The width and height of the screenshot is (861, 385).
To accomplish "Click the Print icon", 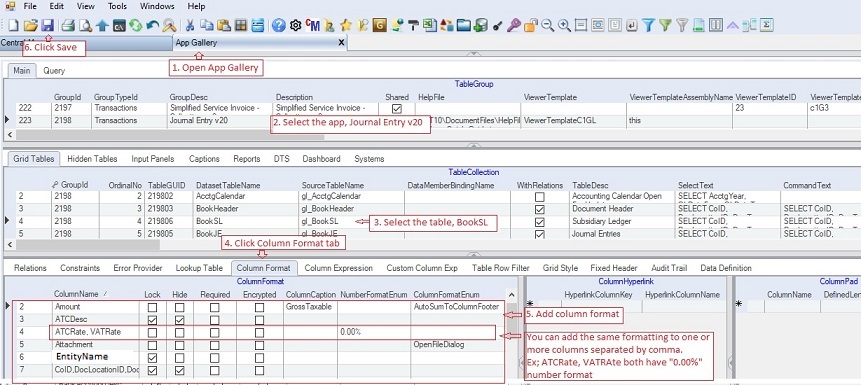I will (x=68, y=25).
